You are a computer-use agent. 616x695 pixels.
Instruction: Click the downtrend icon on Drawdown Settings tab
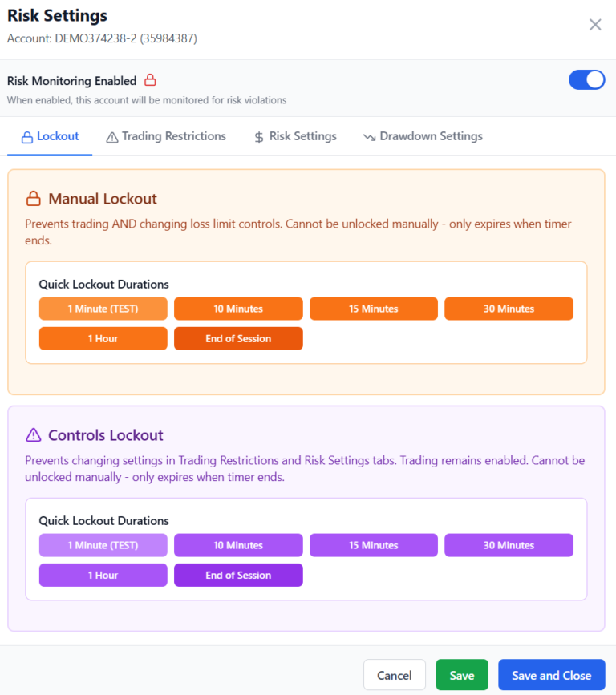coord(370,137)
